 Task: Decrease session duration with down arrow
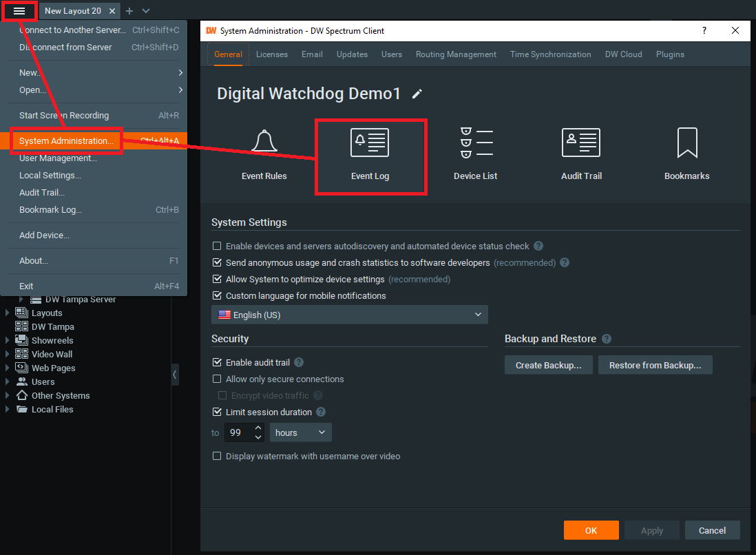click(258, 437)
